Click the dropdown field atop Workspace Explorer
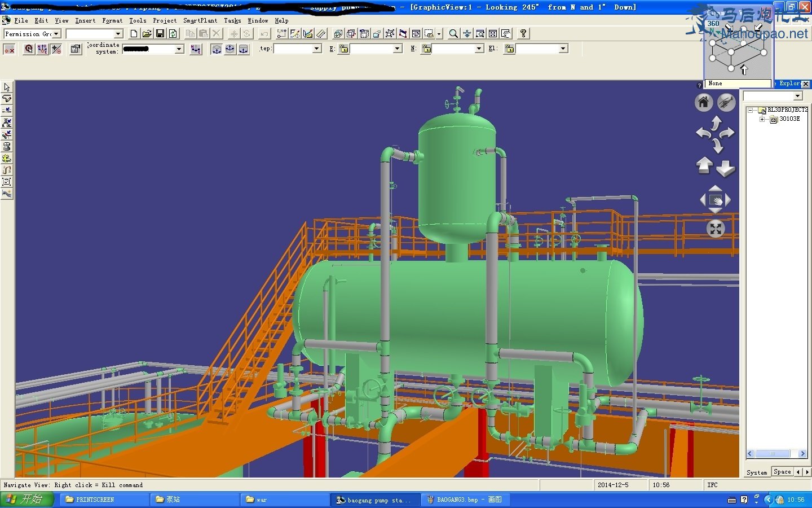Viewport: 812px width, 508px height. [773, 96]
